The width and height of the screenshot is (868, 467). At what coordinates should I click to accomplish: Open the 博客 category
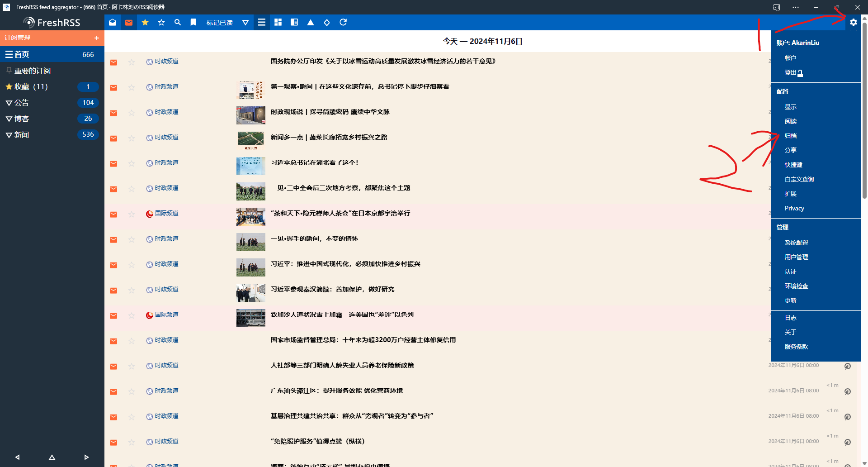tap(22, 119)
